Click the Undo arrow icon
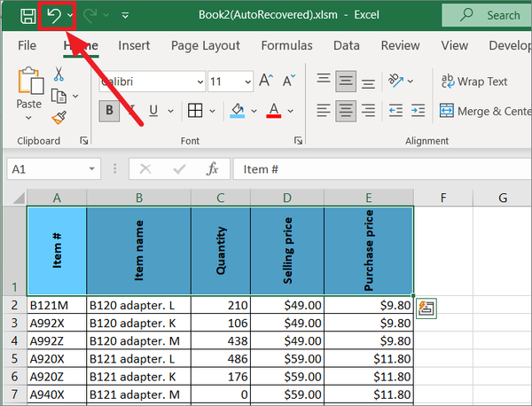Screen dimensions: 532x406 pos(53,16)
